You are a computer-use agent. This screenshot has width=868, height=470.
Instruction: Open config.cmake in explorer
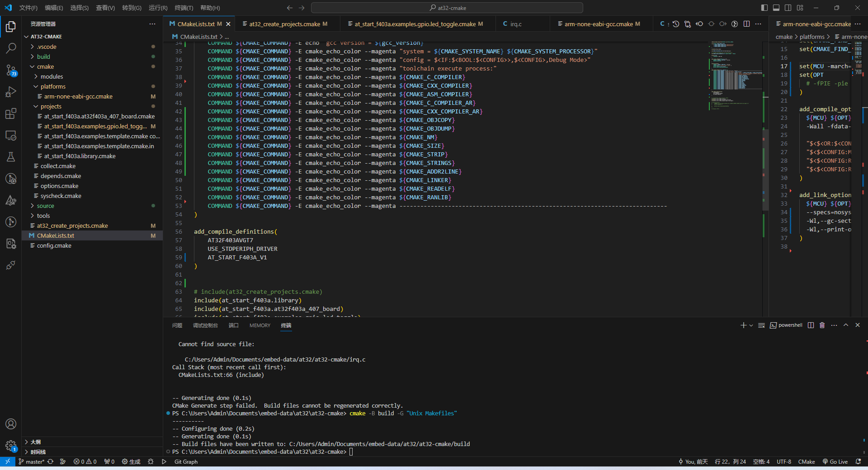pos(92,245)
